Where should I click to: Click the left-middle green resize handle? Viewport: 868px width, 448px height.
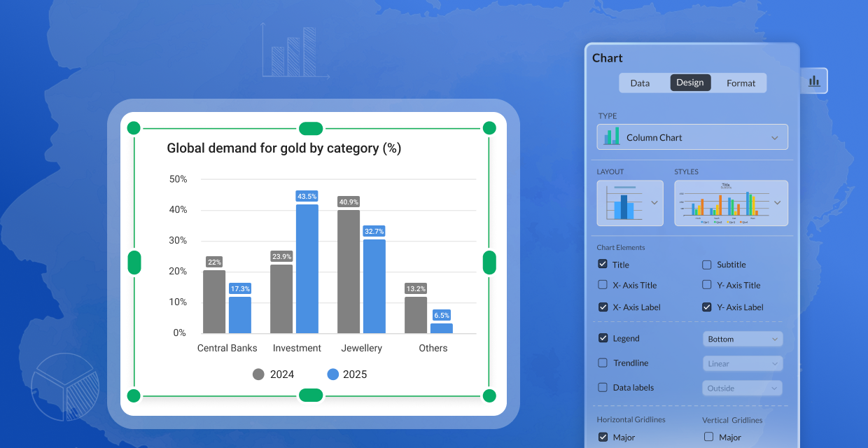pyautogui.click(x=134, y=262)
